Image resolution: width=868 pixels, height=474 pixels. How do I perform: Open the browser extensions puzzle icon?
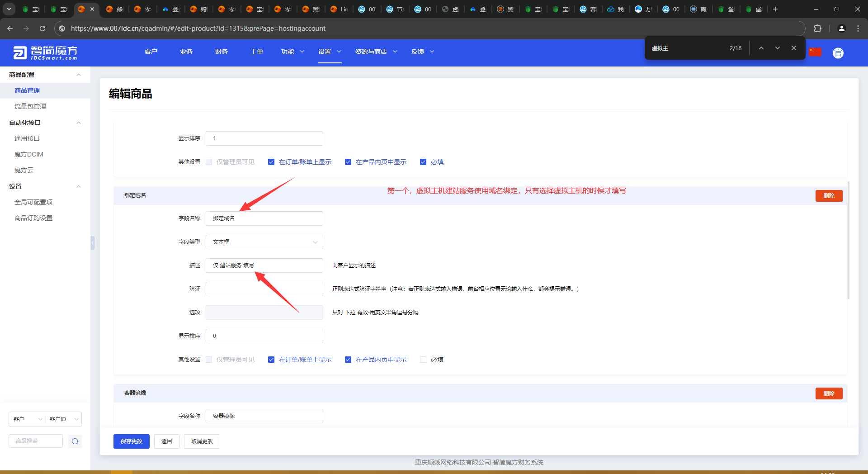[817, 28]
